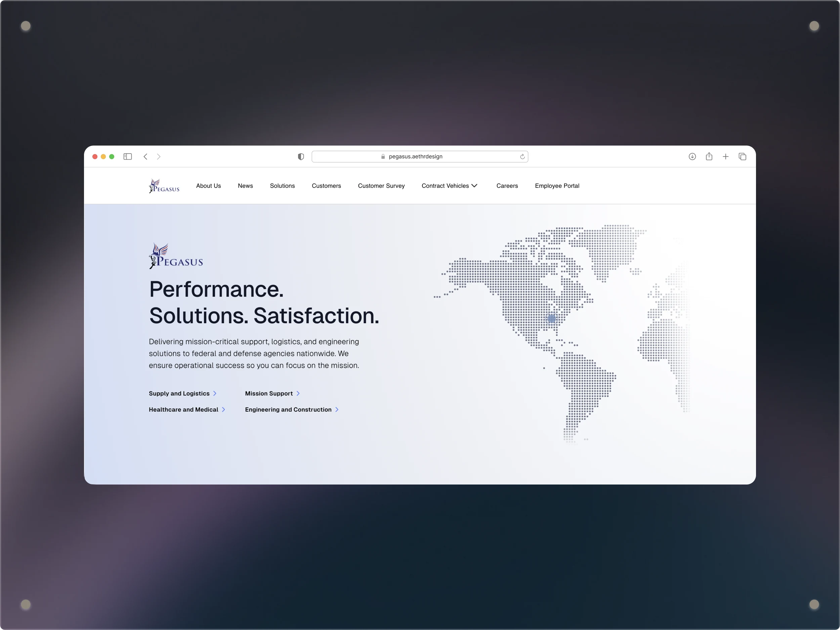The height and width of the screenshot is (630, 840).
Task: Open the About Us menu item
Action: tap(208, 186)
